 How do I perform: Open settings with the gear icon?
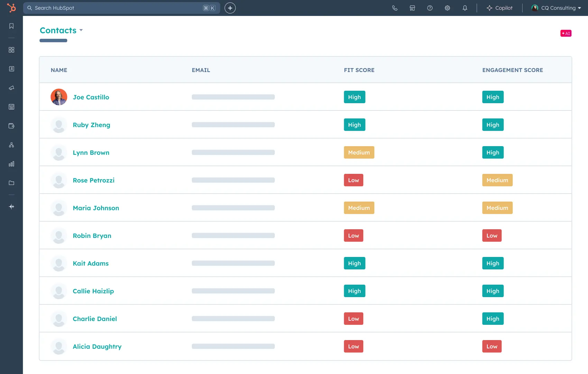pyautogui.click(x=447, y=8)
